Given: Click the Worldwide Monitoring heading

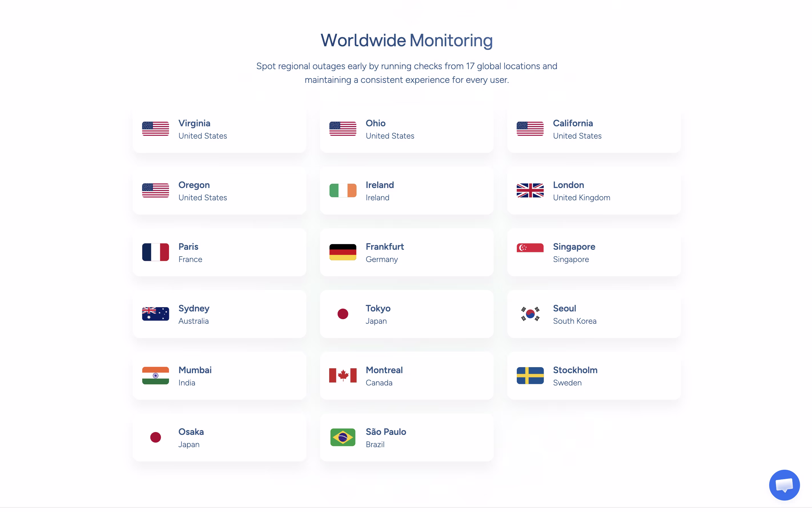Looking at the screenshot, I should pos(406,40).
